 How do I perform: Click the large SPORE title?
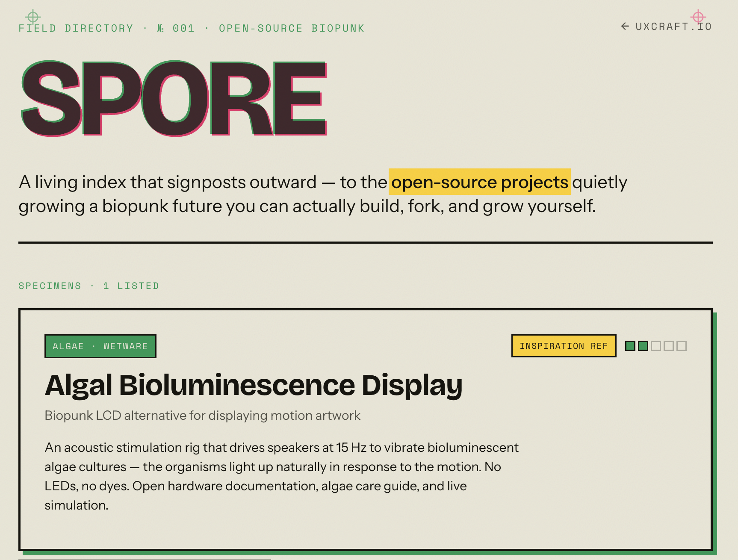[x=174, y=98]
